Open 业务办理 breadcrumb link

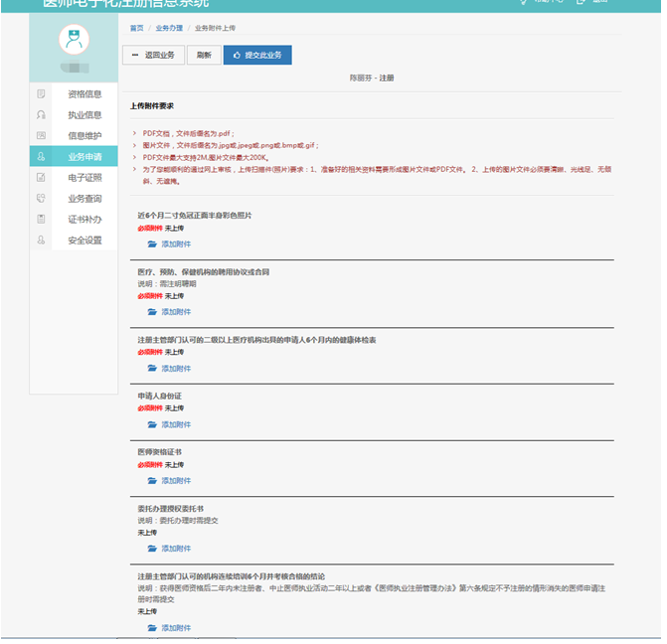[x=169, y=28]
